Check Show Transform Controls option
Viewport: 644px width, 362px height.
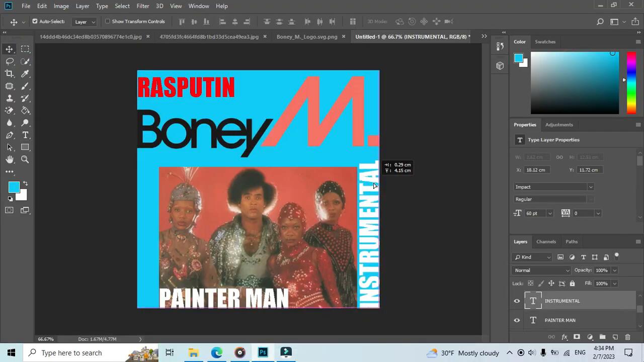107,22
